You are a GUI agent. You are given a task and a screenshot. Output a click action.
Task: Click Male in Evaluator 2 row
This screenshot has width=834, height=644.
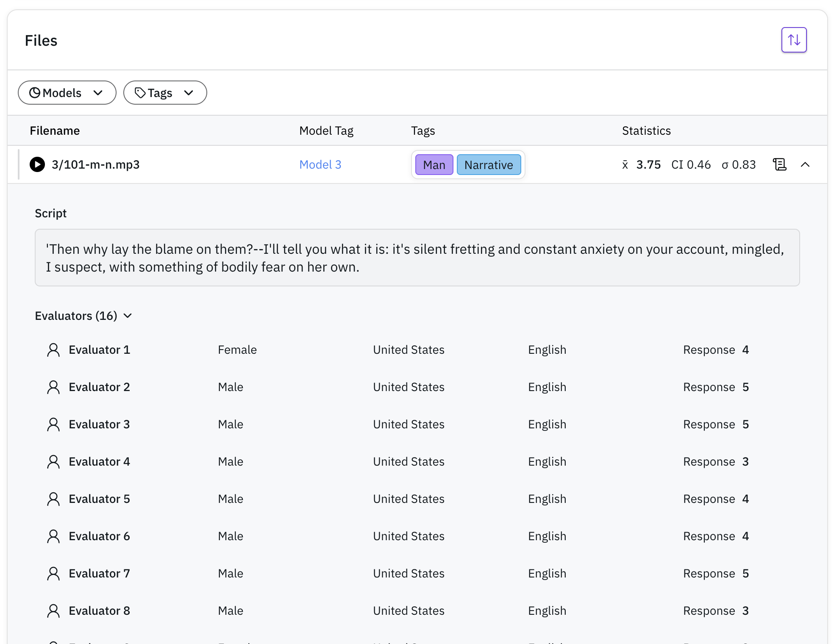pyautogui.click(x=231, y=387)
